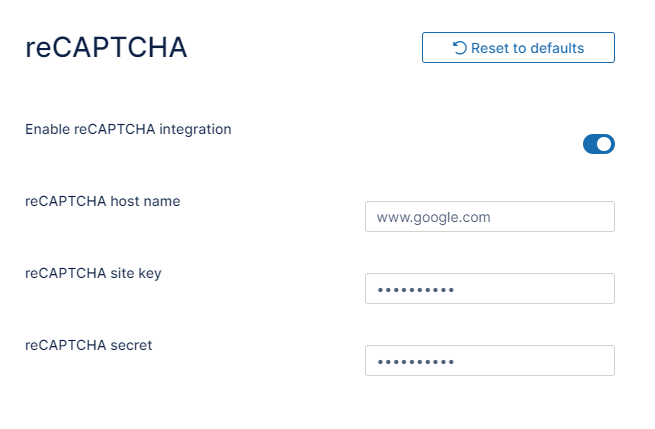Click the Reset to defaults button
Image resolution: width=655 pixels, height=429 pixels.
coord(518,47)
